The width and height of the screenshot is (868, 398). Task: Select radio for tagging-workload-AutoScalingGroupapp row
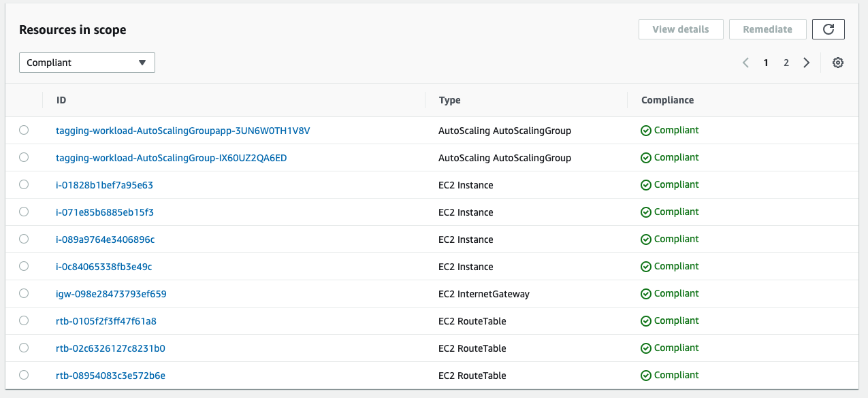click(x=24, y=130)
